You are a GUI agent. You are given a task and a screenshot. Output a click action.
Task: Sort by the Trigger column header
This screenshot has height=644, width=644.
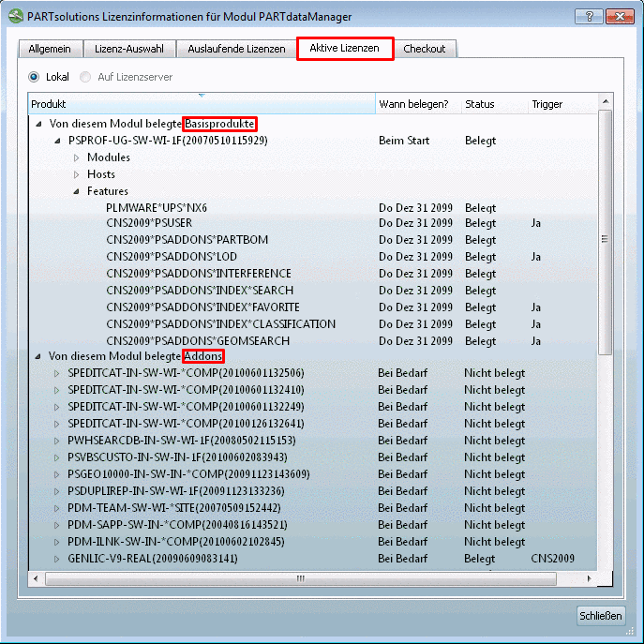coord(562,104)
